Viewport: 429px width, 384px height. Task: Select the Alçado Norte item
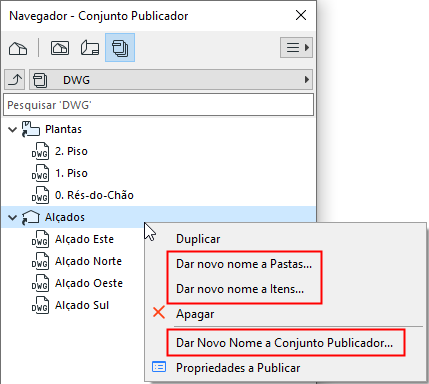(x=88, y=261)
